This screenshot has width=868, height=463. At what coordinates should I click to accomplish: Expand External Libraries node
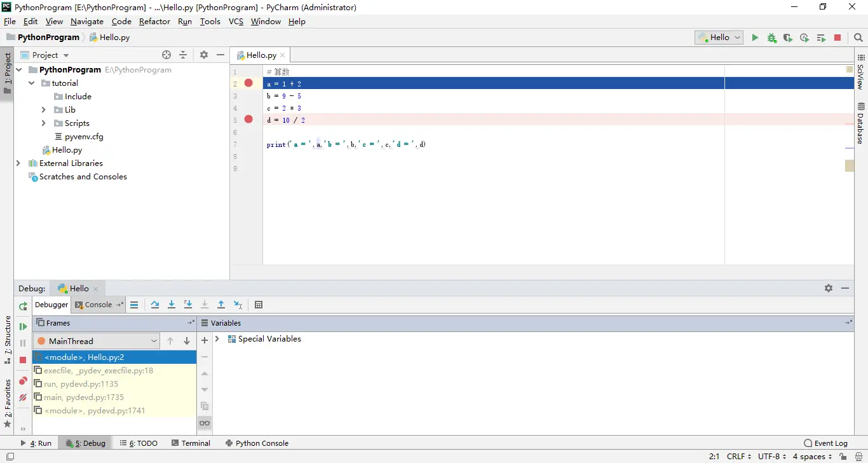(18, 163)
